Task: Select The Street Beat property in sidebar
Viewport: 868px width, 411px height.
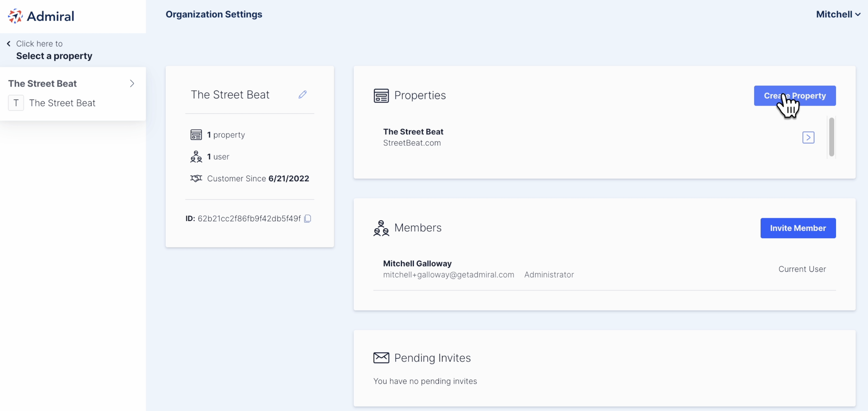Action: (x=62, y=103)
